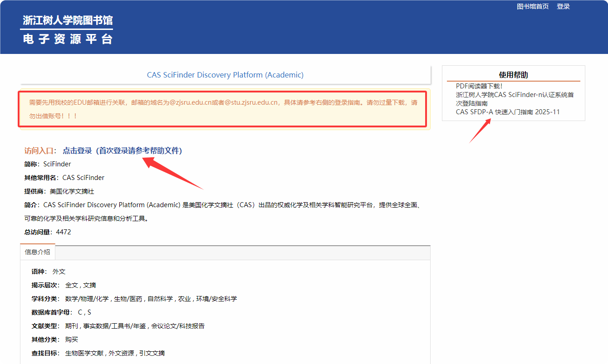Click the 提供商 value 美国化学文摘社

point(72,191)
